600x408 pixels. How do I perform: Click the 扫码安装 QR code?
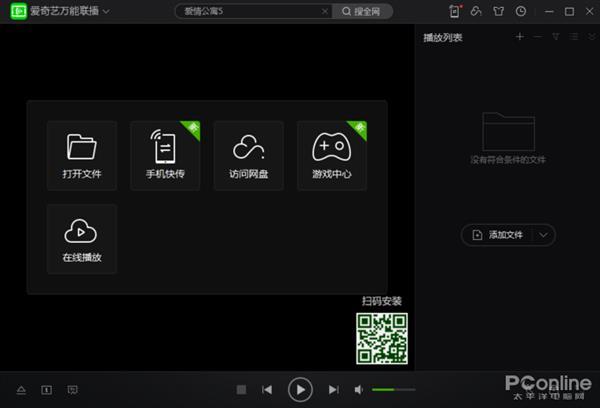pos(382,338)
